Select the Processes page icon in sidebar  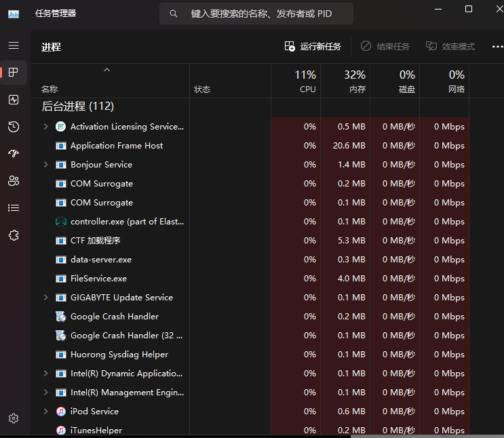pyautogui.click(x=14, y=73)
